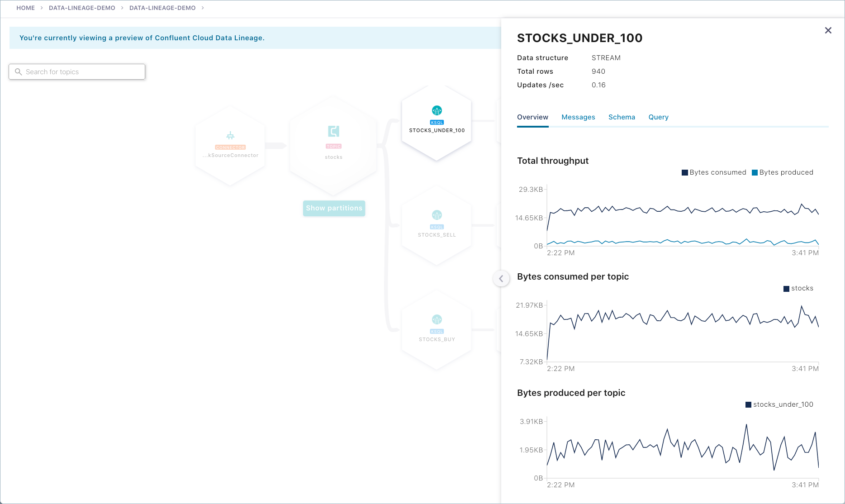Click the Total rows value 940
The width and height of the screenshot is (845, 504).
[598, 71]
